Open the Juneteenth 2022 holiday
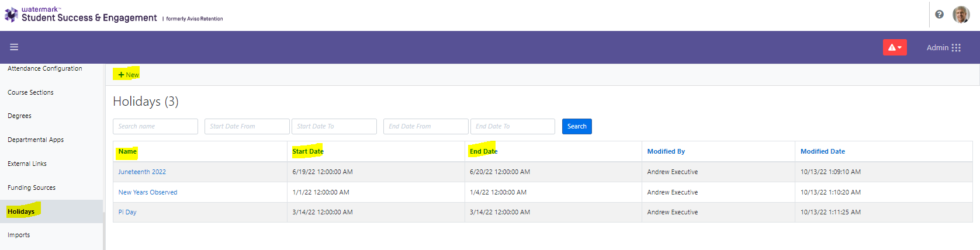Viewport: 980px width, 250px height. (x=142, y=172)
